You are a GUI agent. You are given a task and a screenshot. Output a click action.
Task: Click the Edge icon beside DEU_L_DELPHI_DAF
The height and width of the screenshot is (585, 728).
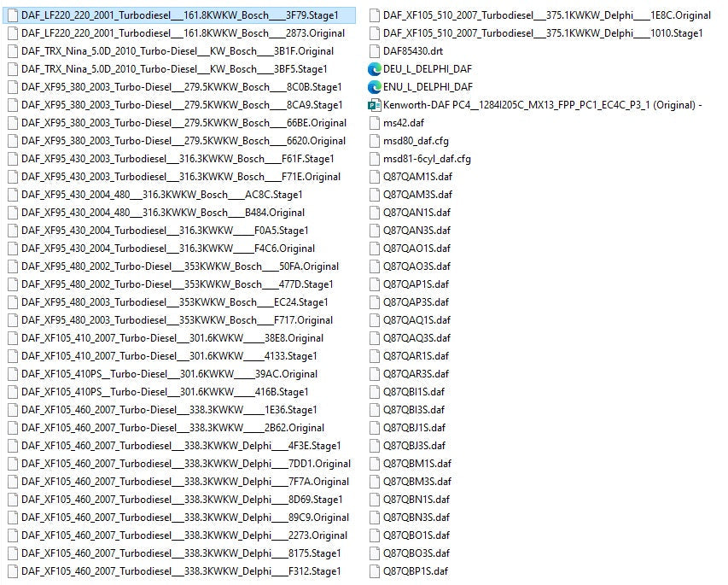point(374,69)
